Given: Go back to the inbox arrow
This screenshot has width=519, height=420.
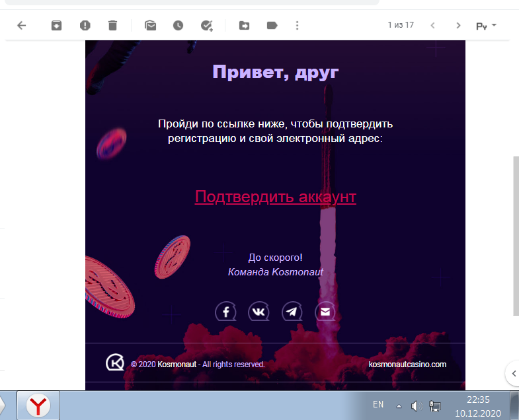Looking at the screenshot, I should click(22, 26).
